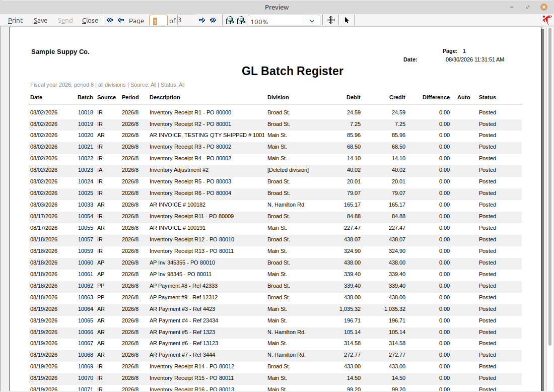Click the 227.47 credit amount
This screenshot has width=554, height=392.
[397, 228]
